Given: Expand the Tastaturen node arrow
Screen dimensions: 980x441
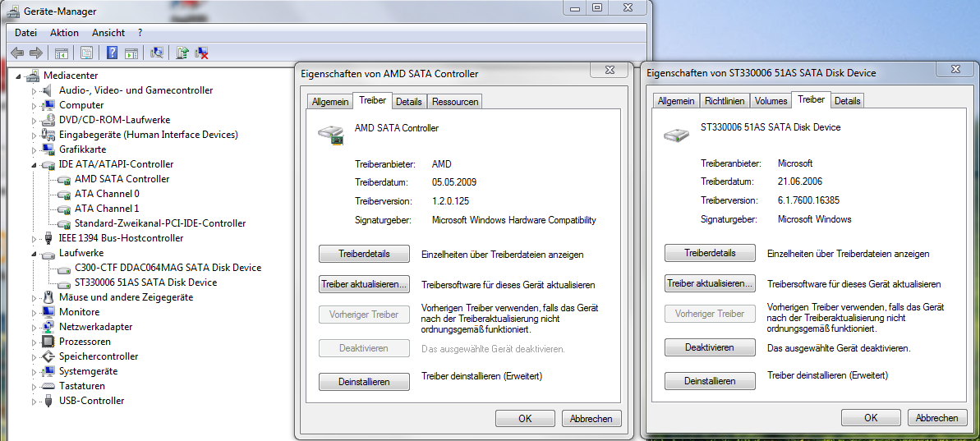Looking at the screenshot, I should (35, 386).
